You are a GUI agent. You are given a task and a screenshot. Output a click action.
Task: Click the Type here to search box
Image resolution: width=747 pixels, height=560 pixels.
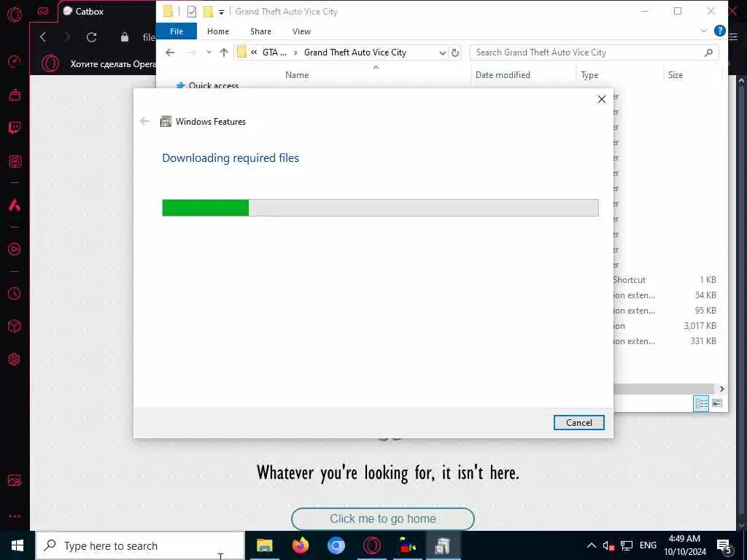(x=140, y=545)
